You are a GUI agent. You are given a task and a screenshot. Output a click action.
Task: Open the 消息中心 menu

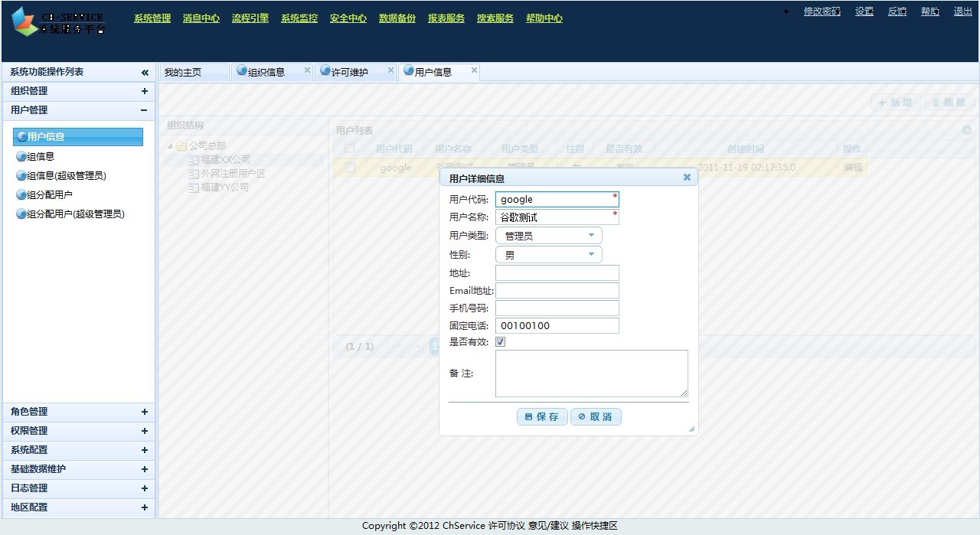coord(201,18)
